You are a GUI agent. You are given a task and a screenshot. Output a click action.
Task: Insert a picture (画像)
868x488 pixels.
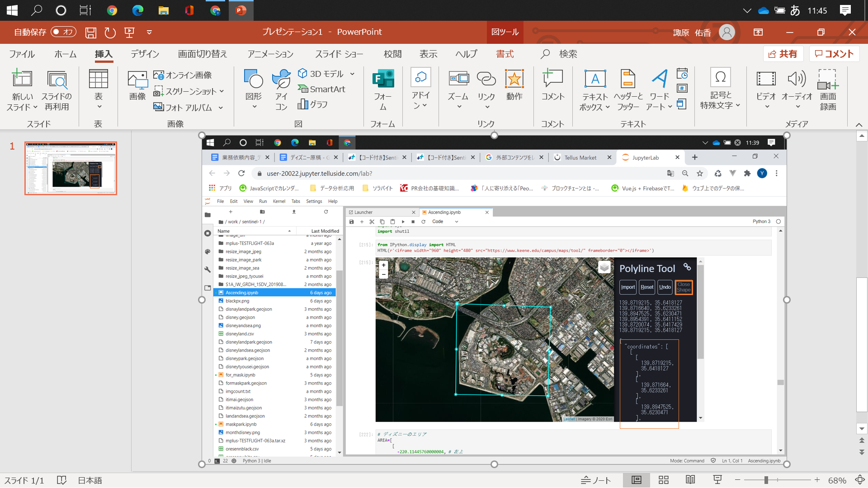coord(137,86)
